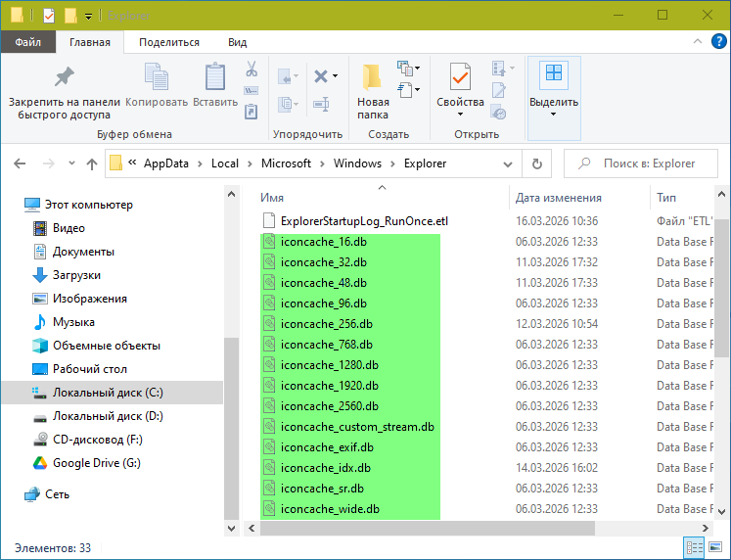Click the Cut scissors icon in ribbon

pos(251,70)
